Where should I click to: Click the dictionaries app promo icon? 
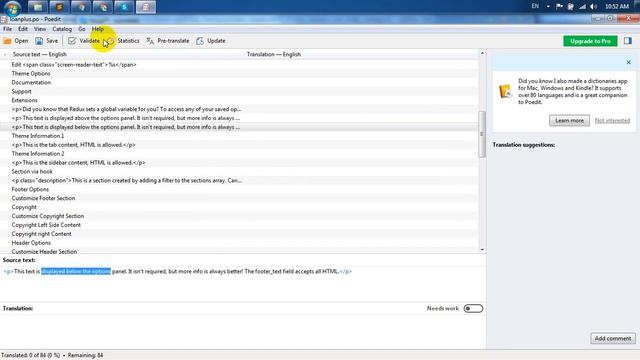[x=505, y=91]
